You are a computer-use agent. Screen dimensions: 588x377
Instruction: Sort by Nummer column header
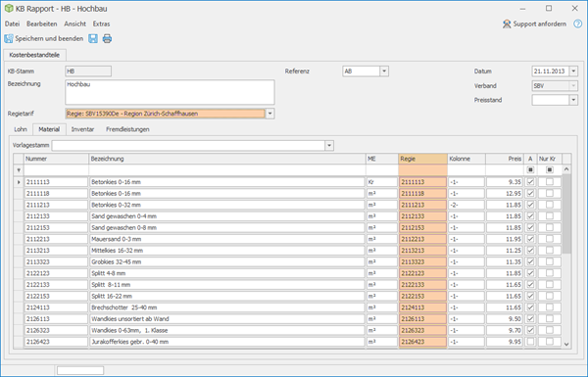click(56, 159)
